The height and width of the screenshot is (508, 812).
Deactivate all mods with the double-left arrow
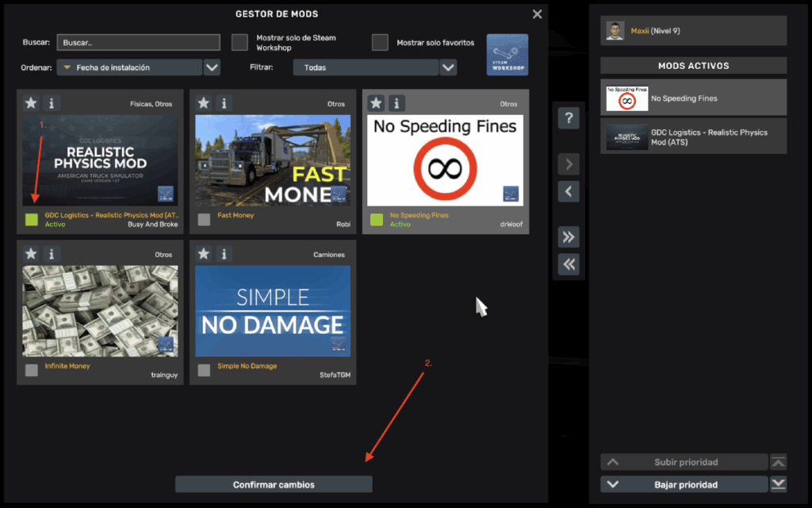pos(569,264)
